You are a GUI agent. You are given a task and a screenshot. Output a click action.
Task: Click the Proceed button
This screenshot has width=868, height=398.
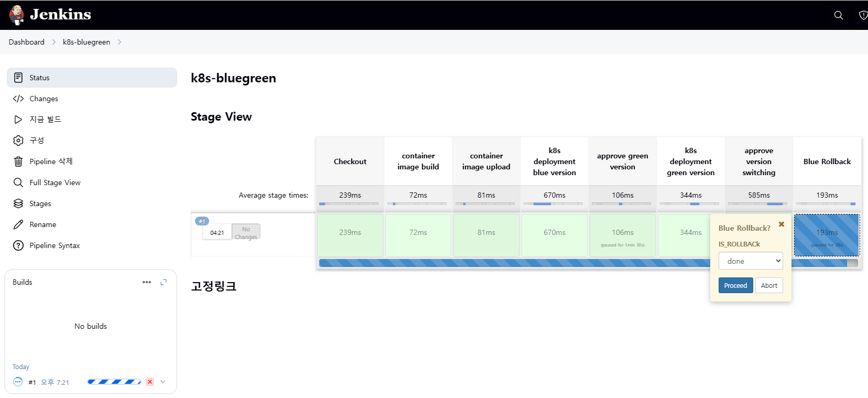pyautogui.click(x=735, y=285)
